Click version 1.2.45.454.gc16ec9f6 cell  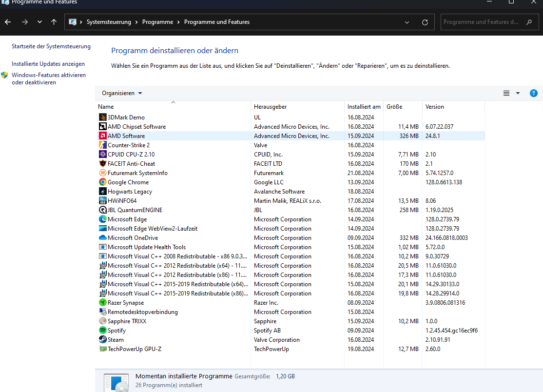pos(451,331)
